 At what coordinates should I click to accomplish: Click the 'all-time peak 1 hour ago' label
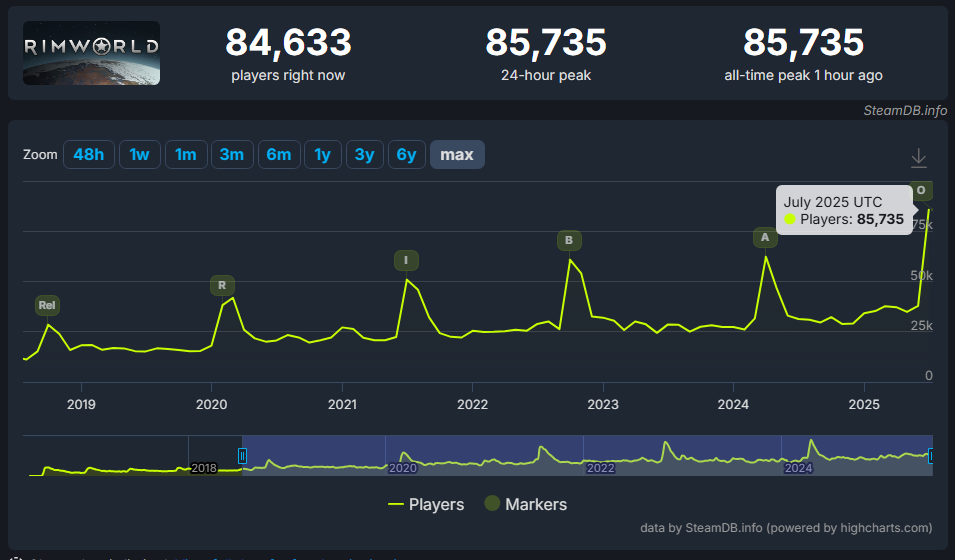click(x=803, y=75)
